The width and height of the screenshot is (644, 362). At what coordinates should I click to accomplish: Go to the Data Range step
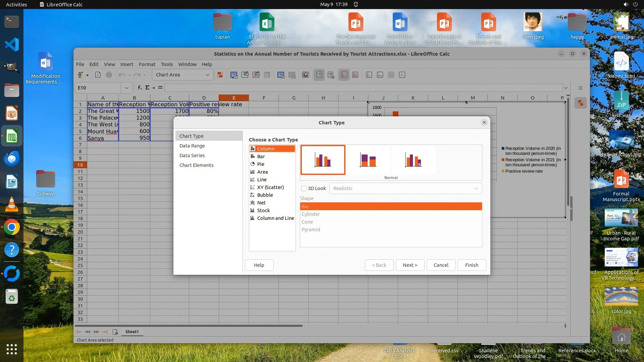[x=192, y=146]
